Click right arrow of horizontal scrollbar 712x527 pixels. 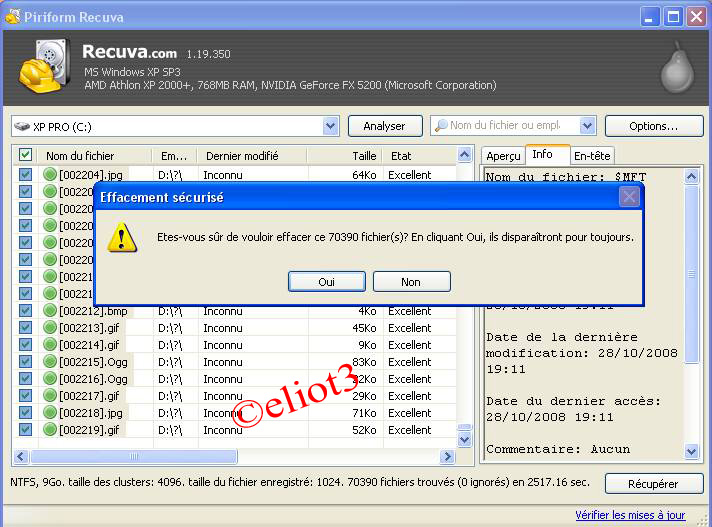coord(447,456)
